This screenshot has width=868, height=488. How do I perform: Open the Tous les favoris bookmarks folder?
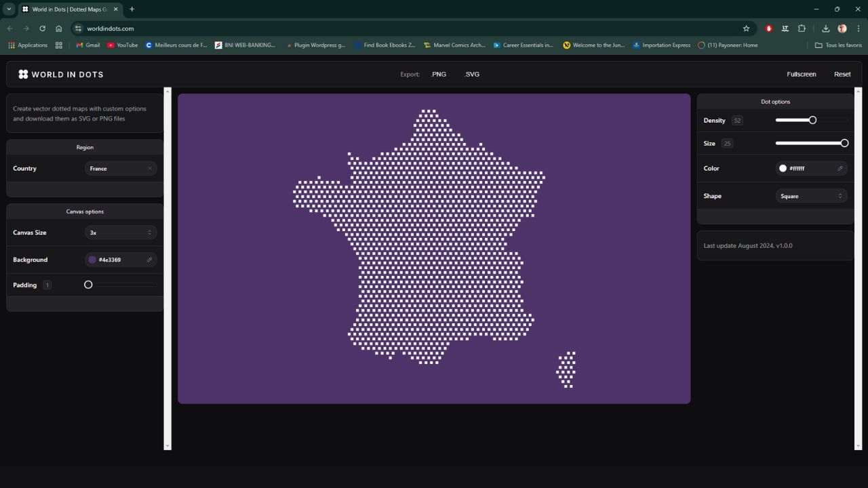pos(838,45)
